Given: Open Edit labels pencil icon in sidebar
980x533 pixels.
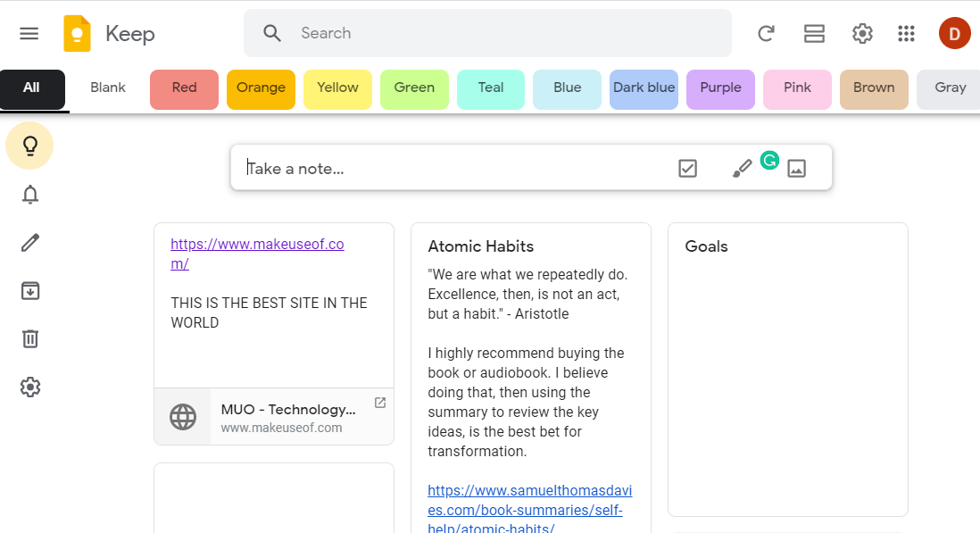Looking at the screenshot, I should pyautogui.click(x=30, y=243).
